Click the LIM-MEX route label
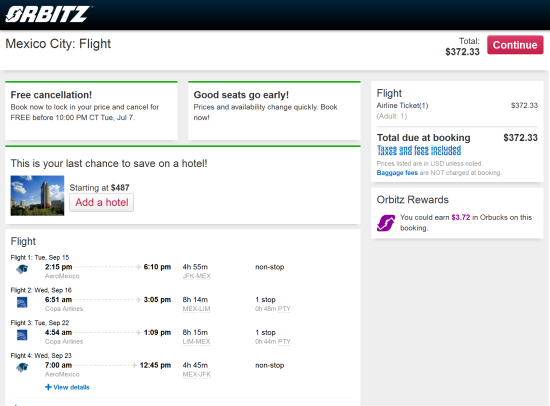 (x=196, y=341)
